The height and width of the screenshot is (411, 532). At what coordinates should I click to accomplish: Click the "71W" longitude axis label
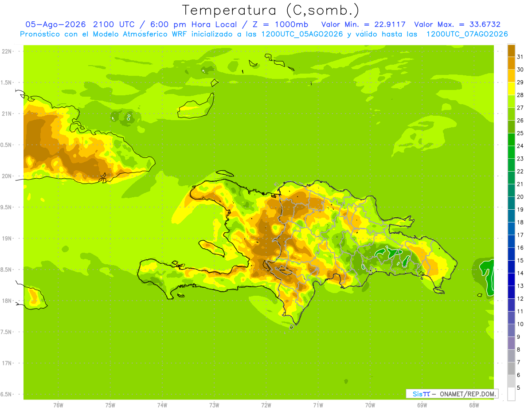[318, 405]
